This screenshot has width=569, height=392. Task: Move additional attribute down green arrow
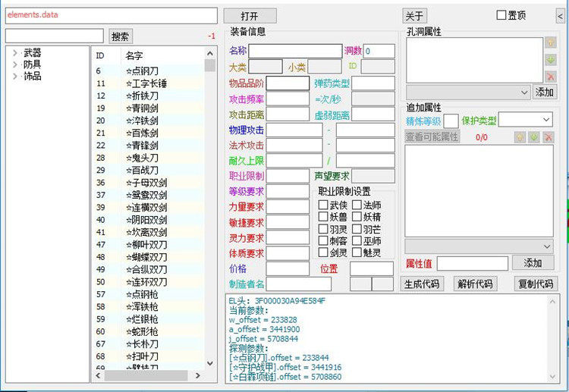pyautogui.click(x=534, y=137)
